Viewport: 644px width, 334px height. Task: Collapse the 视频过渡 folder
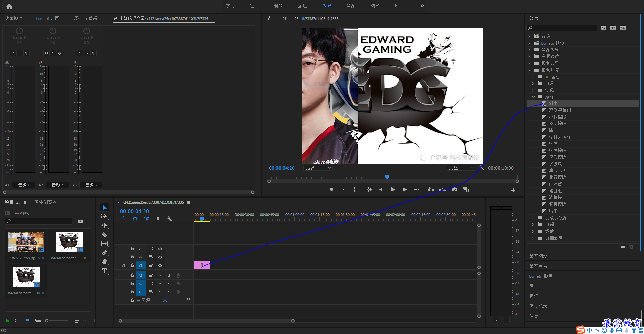(530, 70)
